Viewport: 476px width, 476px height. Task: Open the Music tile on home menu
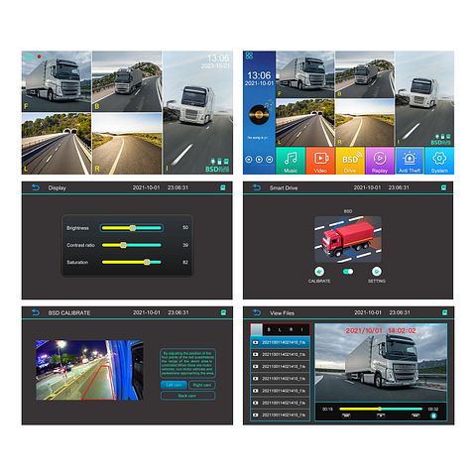(291, 161)
